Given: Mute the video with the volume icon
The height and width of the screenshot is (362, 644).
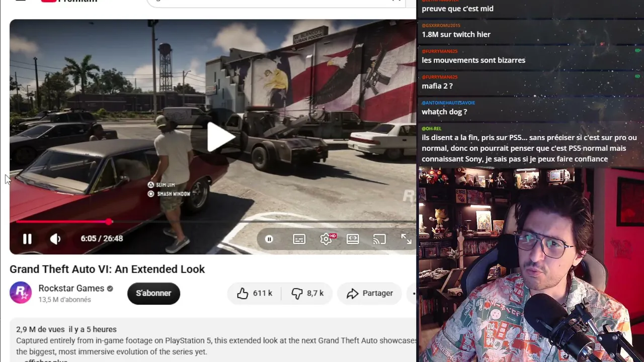Looking at the screenshot, I should pyautogui.click(x=55, y=239).
